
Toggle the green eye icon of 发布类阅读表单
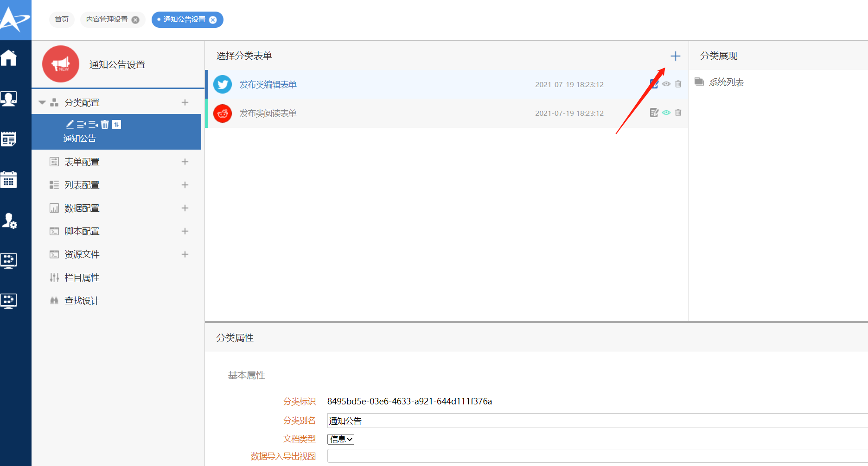coord(666,113)
